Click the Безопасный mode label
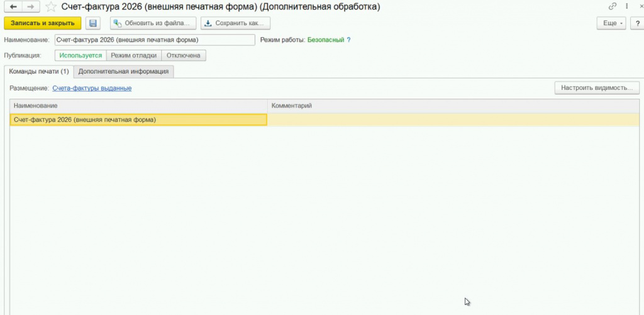The height and width of the screenshot is (315, 644). coord(326,40)
